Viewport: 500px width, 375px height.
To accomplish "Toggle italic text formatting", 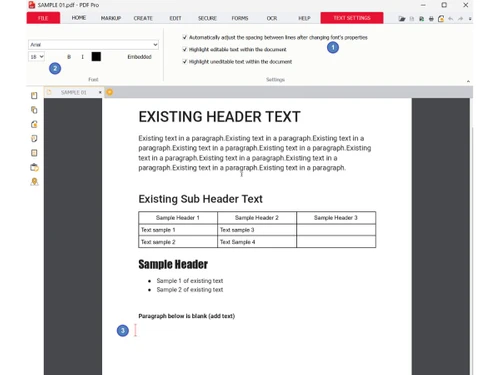I will [x=82, y=57].
